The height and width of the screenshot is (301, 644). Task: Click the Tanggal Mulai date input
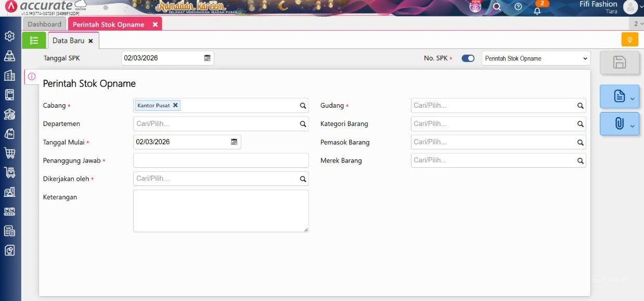(x=187, y=142)
